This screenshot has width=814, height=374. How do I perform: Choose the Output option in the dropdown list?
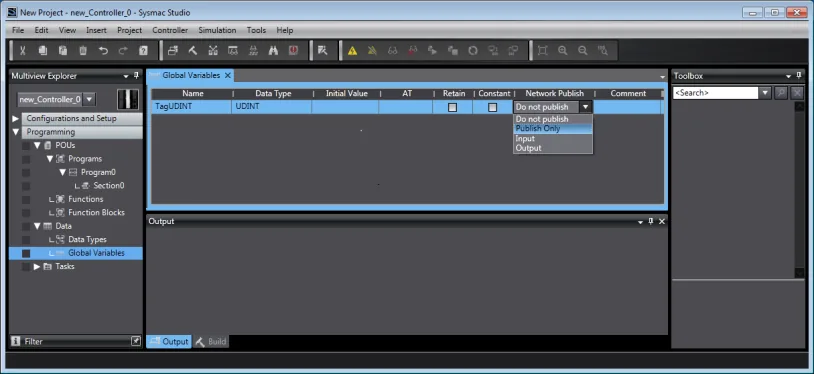pos(553,148)
